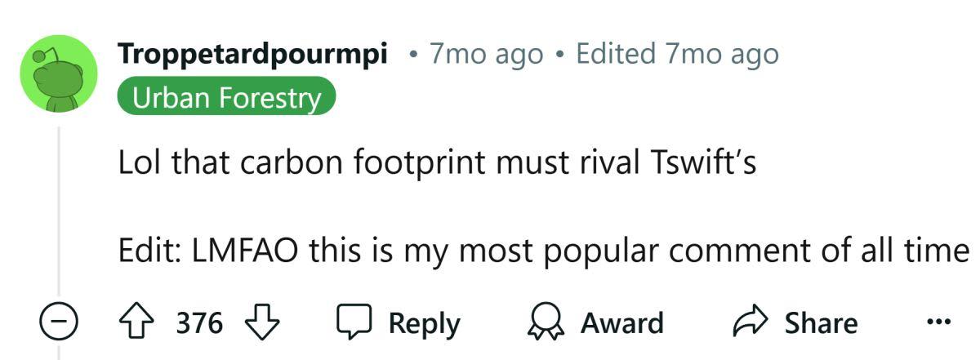Screen dimensions: 980x360
Task: Open the "7mo ago" comment permalink
Action: (x=486, y=54)
